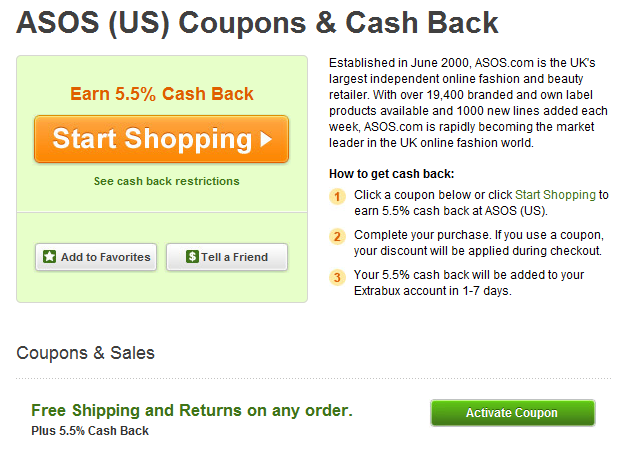The width and height of the screenshot is (630, 453).
Task: Follow the inline Start Shopping text link
Action: (555, 194)
